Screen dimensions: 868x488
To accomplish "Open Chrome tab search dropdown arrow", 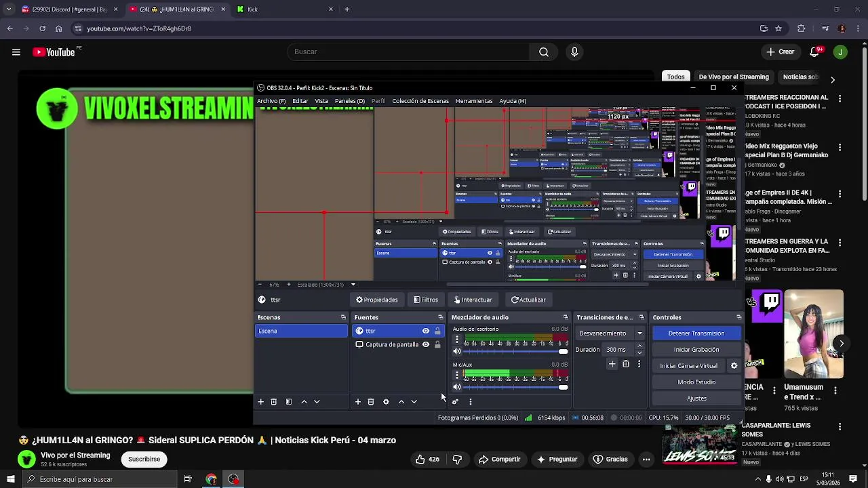I will pyautogui.click(x=9, y=9).
